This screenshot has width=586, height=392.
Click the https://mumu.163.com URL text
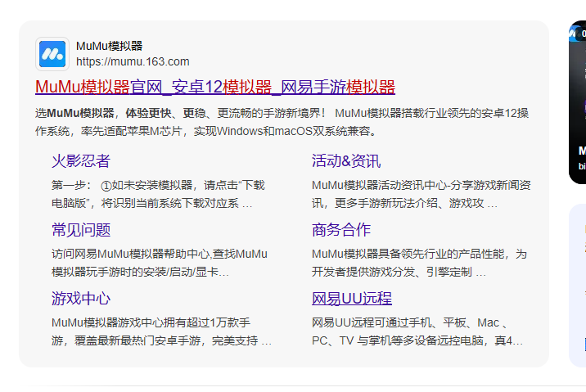point(133,61)
